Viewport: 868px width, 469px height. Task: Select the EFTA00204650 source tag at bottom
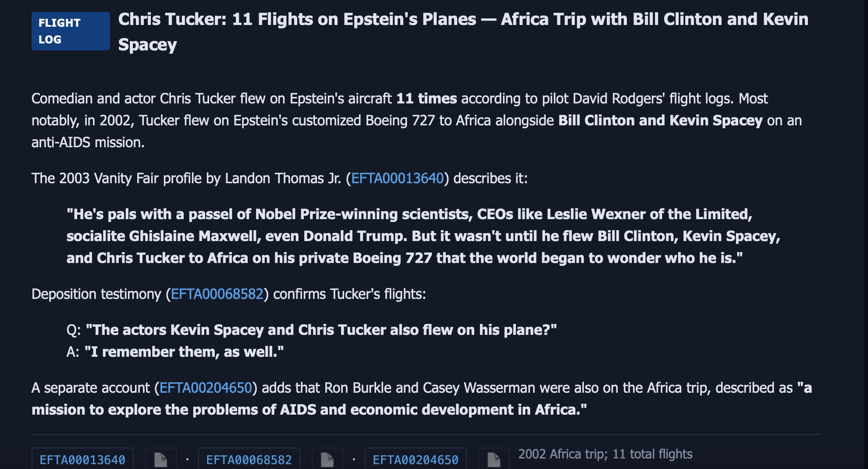pyautogui.click(x=416, y=459)
